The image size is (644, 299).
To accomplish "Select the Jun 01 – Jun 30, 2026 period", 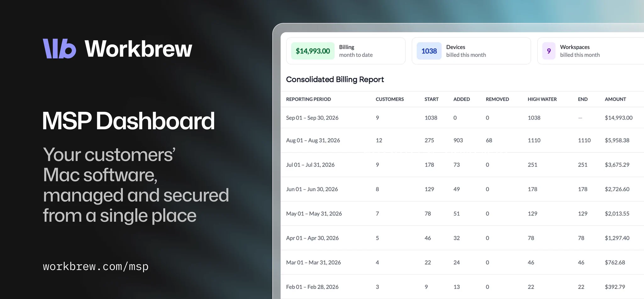I will (312, 189).
